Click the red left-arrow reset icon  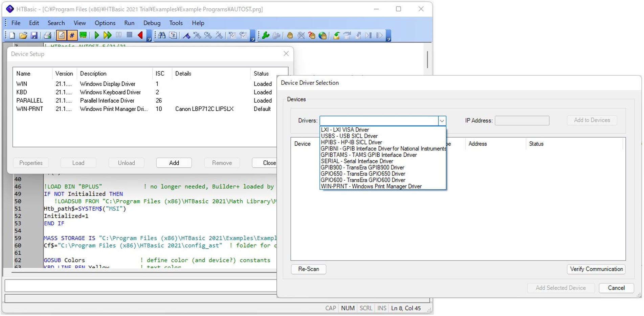point(140,35)
